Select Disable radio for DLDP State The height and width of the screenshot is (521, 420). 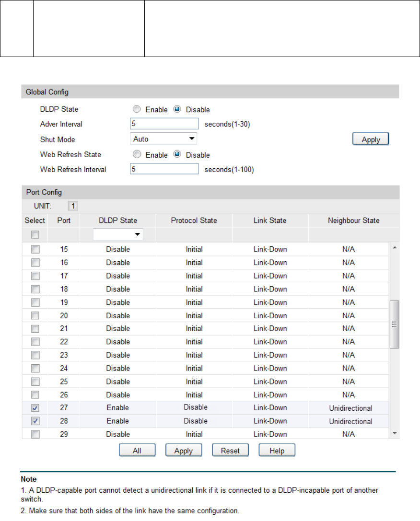pos(177,109)
